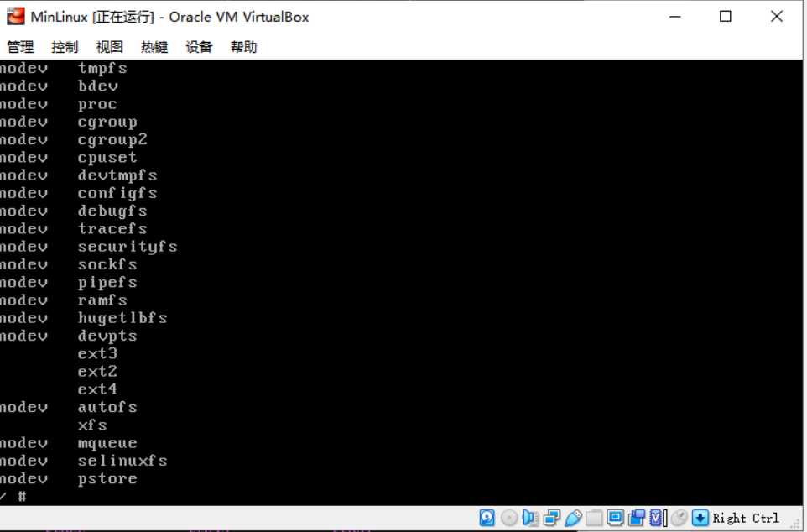Open the 热键 menu
Screen dimensions: 807x532
[154, 47]
